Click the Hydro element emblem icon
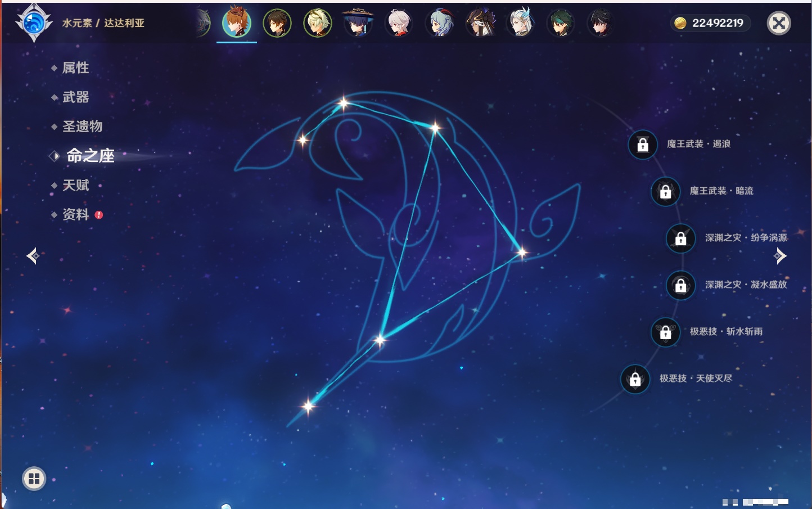812x509 pixels. [x=34, y=23]
